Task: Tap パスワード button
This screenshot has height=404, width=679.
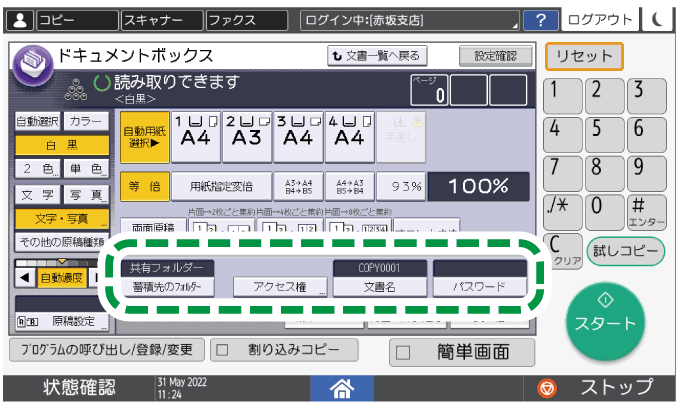Action: tap(480, 287)
